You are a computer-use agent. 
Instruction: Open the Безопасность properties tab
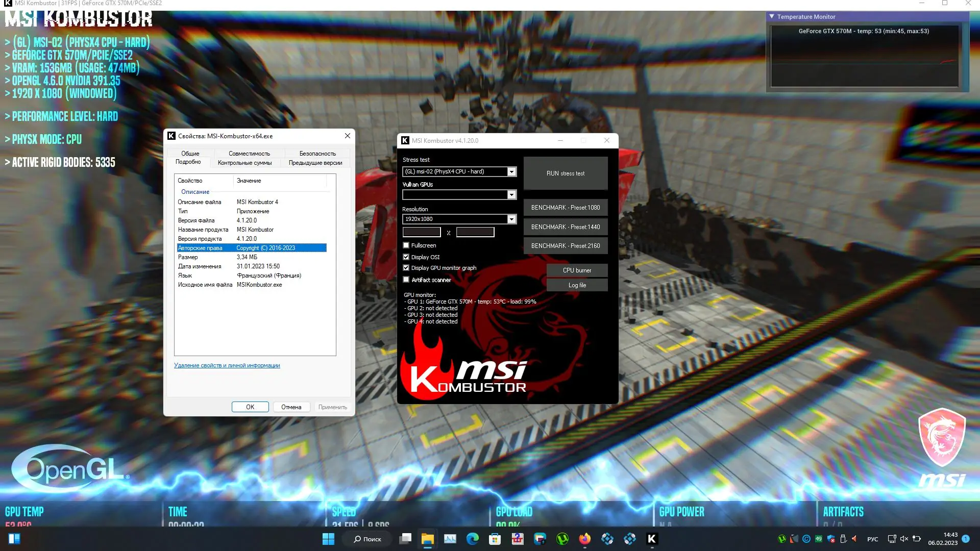(x=317, y=154)
